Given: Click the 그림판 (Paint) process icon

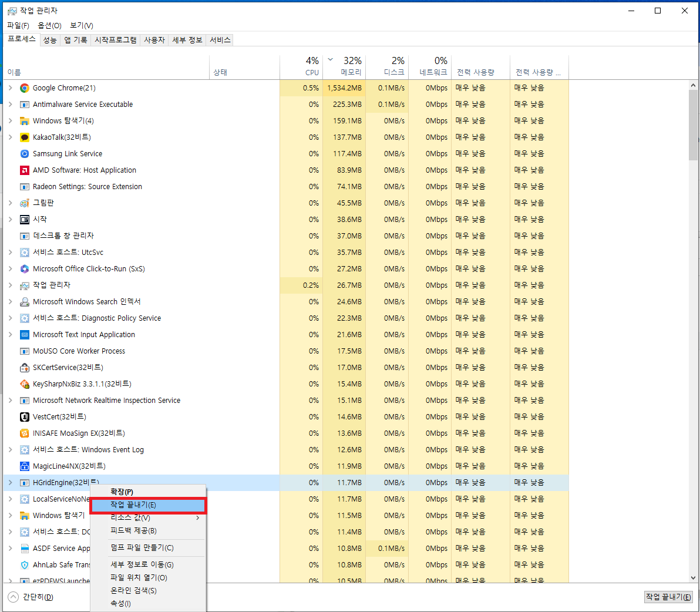Looking at the screenshot, I should coord(23,203).
